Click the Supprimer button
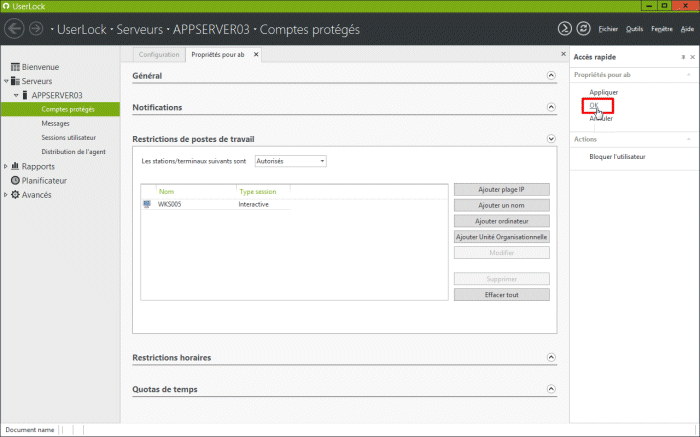This screenshot has height=437, width=700. click(x=502, y=279)
